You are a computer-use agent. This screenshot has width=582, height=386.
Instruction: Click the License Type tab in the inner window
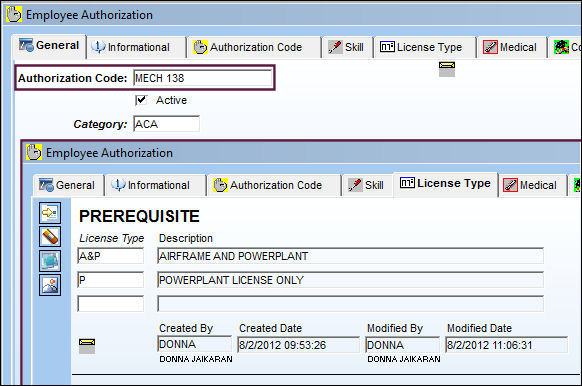pos(445,184)
